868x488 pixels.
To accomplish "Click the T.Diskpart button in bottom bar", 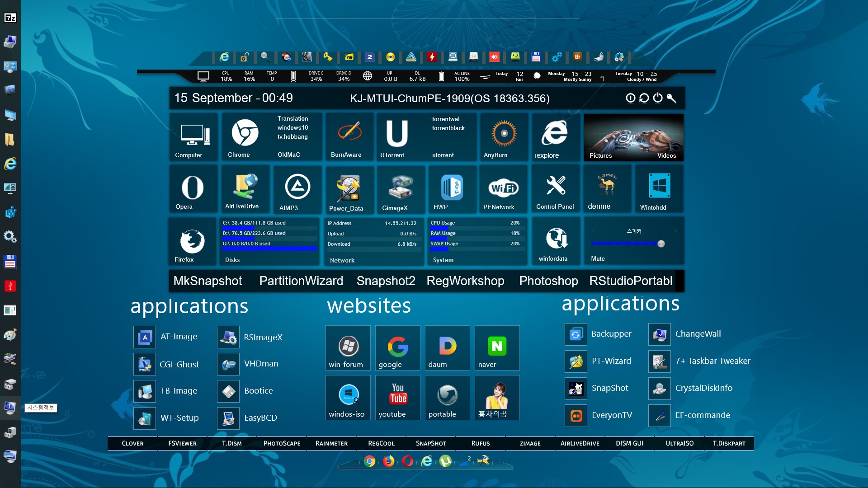I will pyautogui.click(x=729, y=443).
